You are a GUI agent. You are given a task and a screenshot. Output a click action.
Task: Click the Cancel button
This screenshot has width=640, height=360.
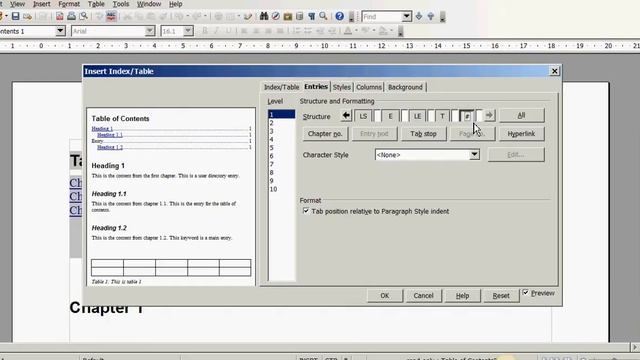(423, 296)
